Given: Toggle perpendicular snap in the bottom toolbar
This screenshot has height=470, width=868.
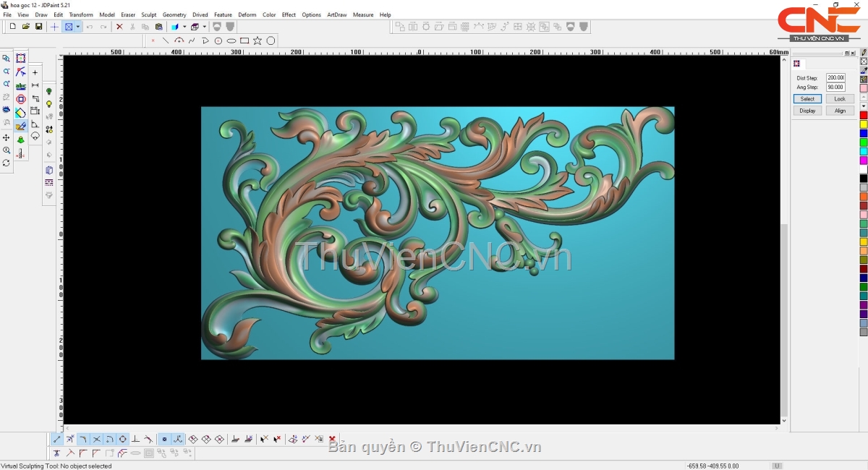Looking at the screenshot, I should pos(135,439).
